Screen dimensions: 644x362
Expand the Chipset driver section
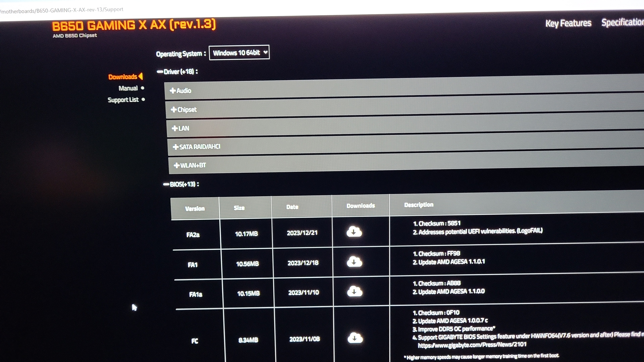tap(184, 110)
